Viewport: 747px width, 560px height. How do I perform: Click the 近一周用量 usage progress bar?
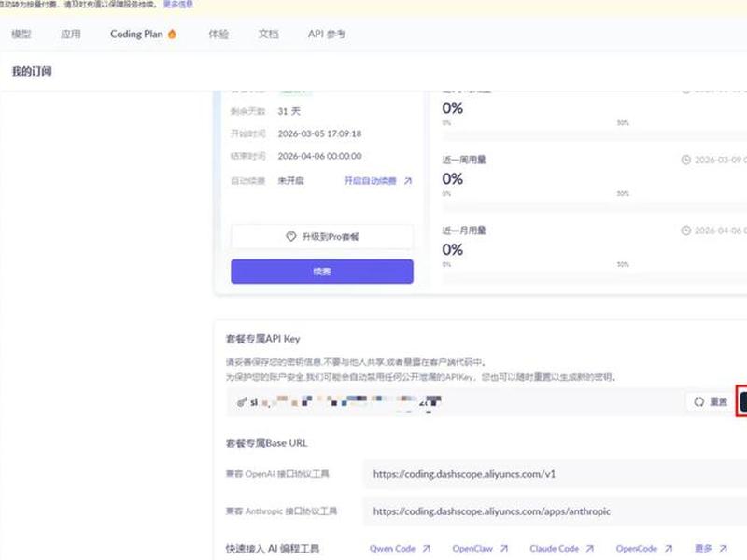(x=595, y=207)
